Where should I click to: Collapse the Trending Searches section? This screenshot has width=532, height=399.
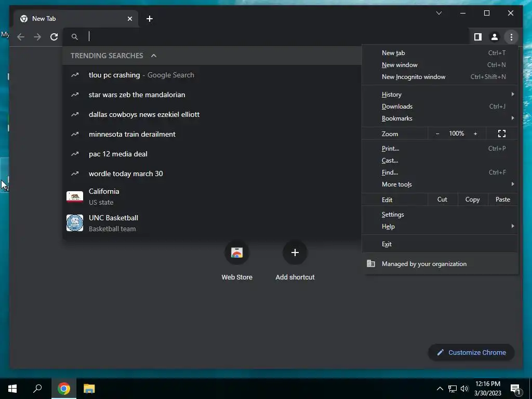(x=154, y=56)
